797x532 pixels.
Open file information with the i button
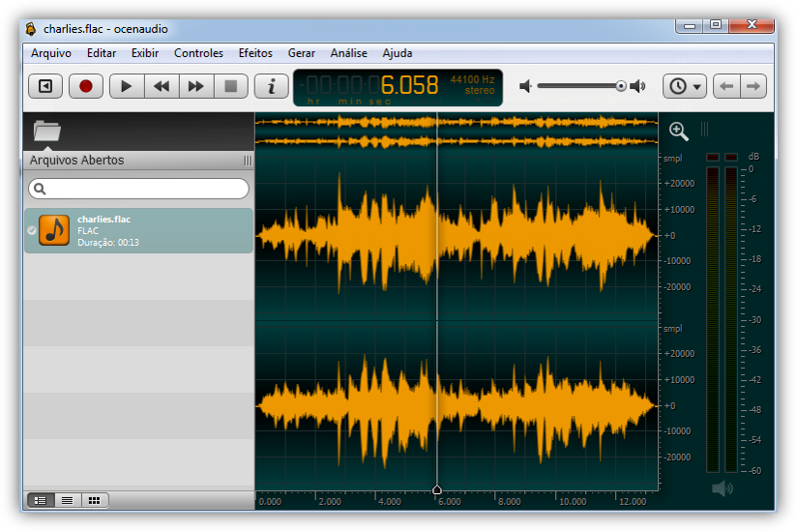[272, 86]
